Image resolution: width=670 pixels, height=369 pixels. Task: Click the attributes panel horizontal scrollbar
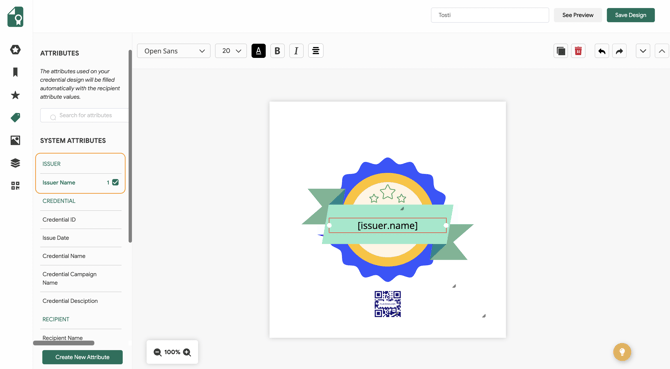tap(64, 343)
